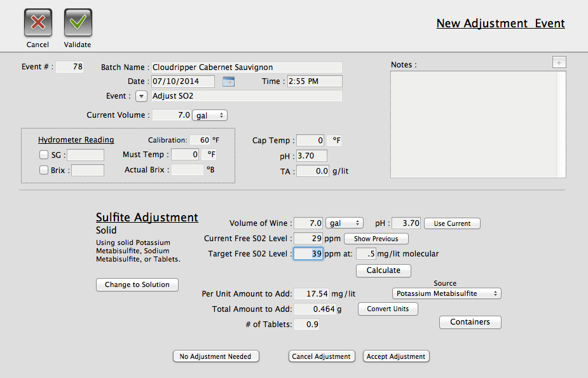Screen dimensions: 588x378
Task: Click the red X Cancel icon
Action: [38, 22]
